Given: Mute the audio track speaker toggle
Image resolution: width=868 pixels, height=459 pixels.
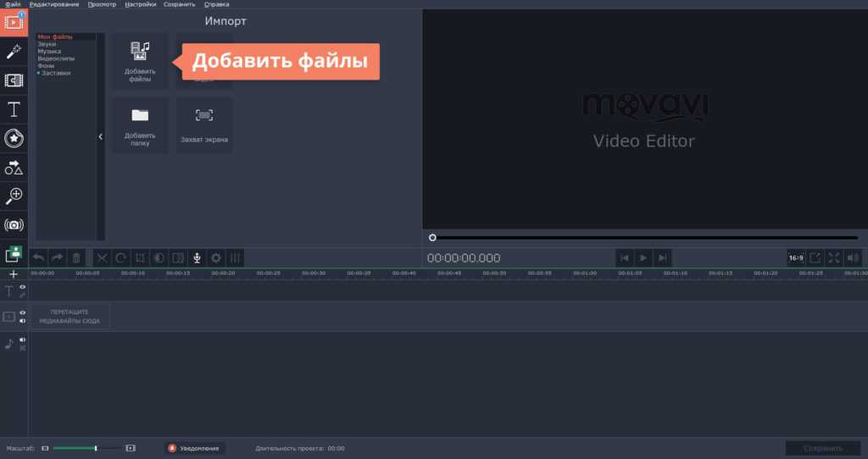Looking at the screenshot, I should pyautogui.click(x=23, y=340).
